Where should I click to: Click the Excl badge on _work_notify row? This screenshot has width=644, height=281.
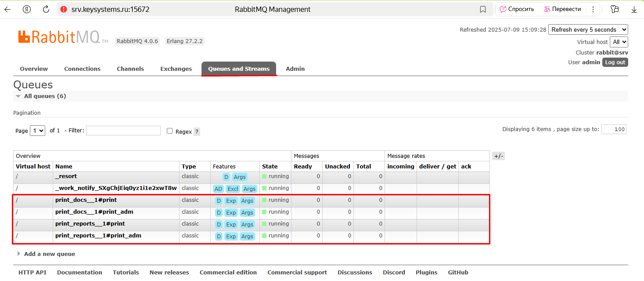pyautogui.click(x=233, y=189)
